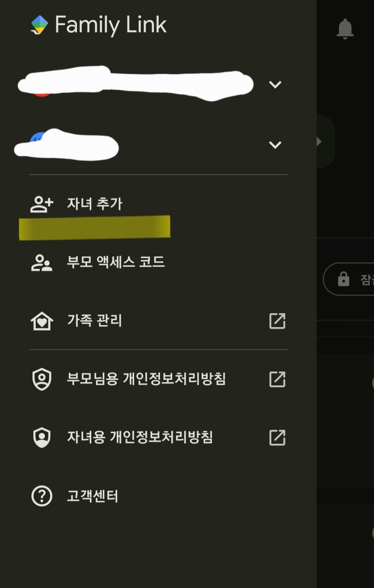Click the family management house-heart icon

click(x=42, y=321)
